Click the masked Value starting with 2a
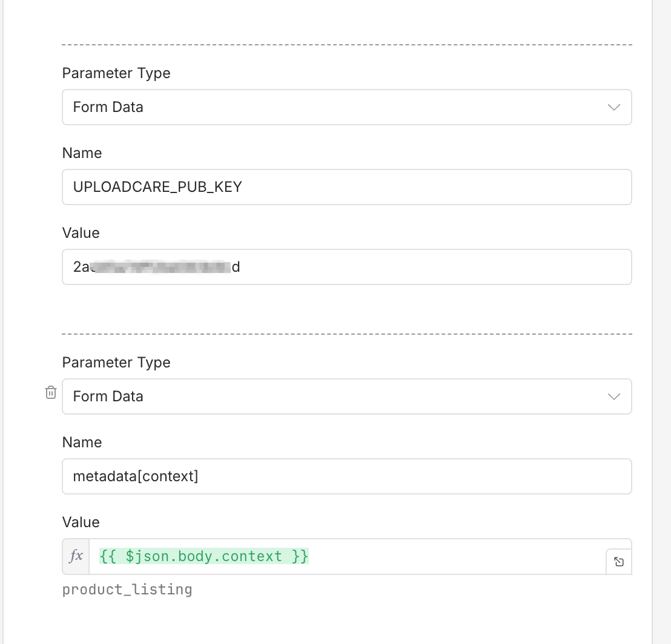 (347, 267)
